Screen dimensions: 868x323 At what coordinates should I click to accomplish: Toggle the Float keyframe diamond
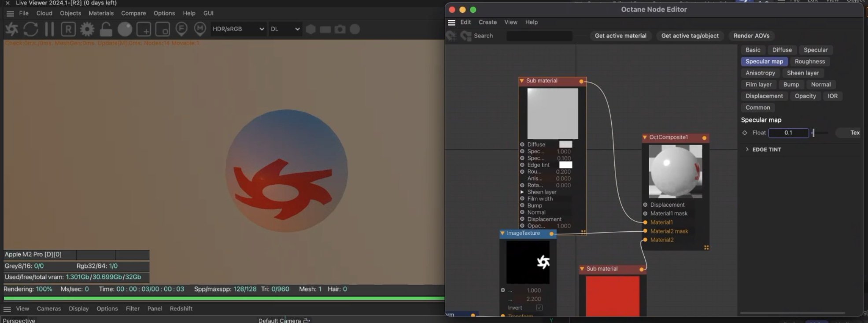pyautogui.click(x=745, y=133)
